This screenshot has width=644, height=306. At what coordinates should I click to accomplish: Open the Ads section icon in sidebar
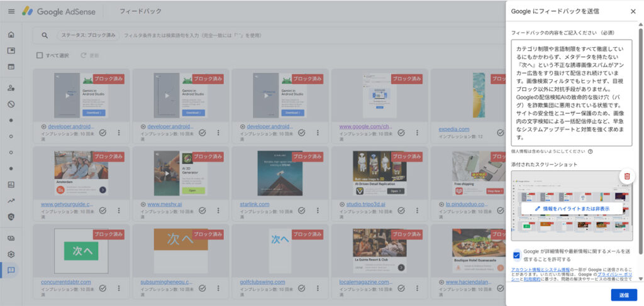[x=11, y=51]
